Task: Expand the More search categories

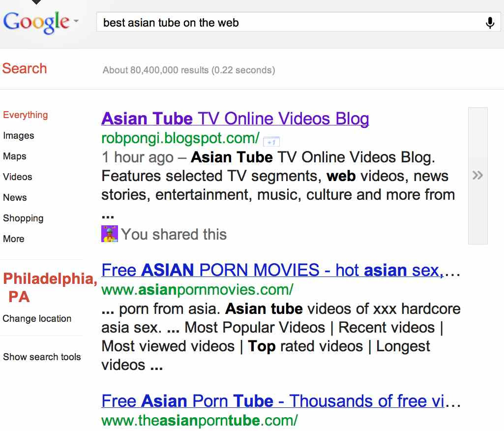Action: point(13,239)
